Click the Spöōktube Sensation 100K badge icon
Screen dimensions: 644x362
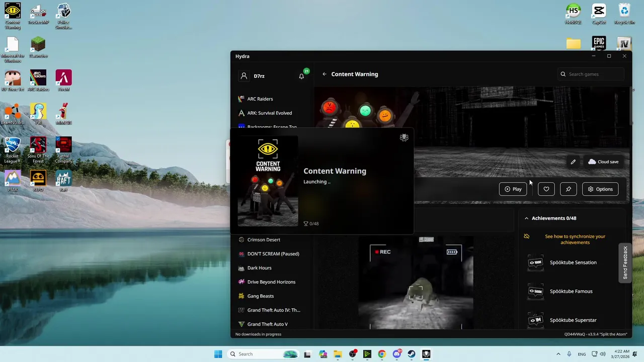[535, 262]
